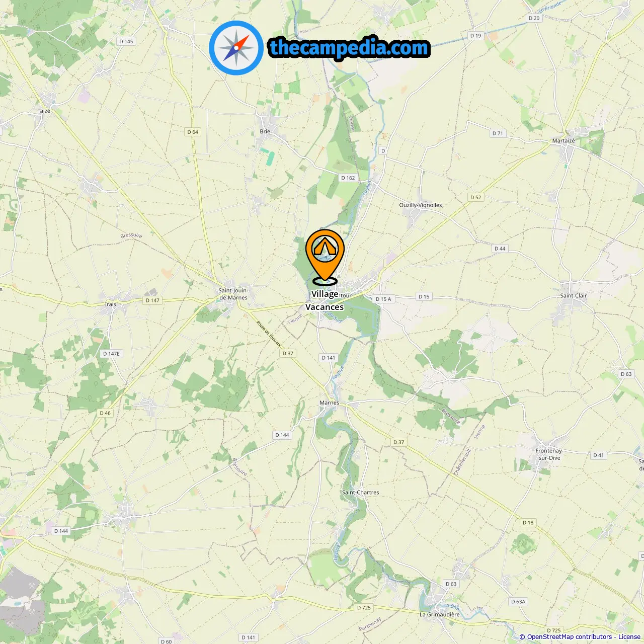
Task: Select the Village Vacances label
Action: (x=325, y=300)
